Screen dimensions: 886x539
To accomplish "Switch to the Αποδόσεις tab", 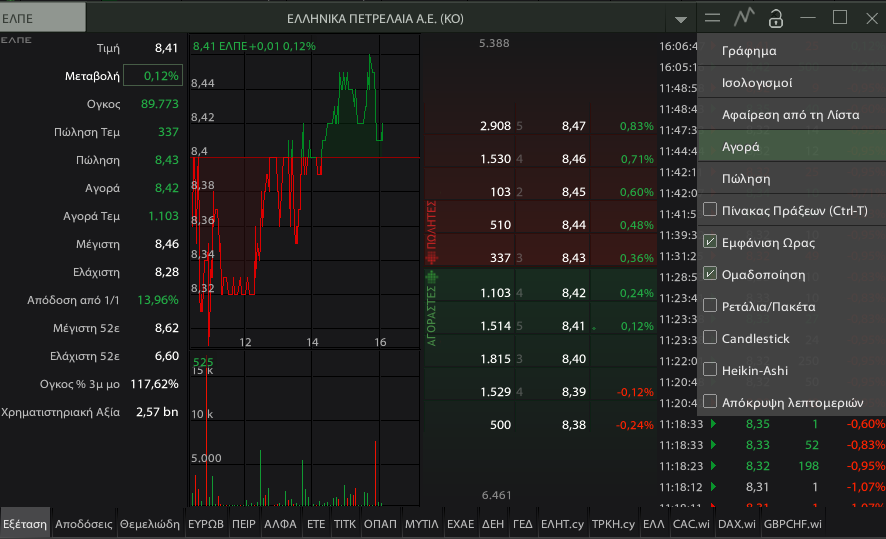I will point(84,524).
